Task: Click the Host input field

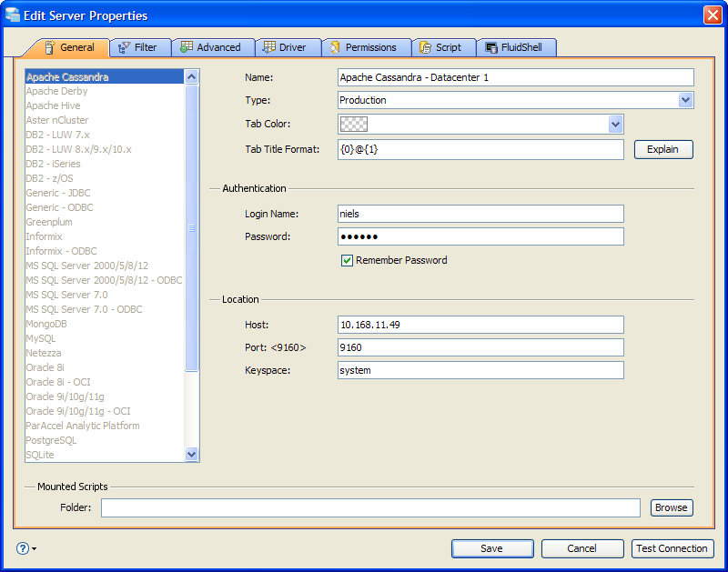Action: tap(480, 325)
